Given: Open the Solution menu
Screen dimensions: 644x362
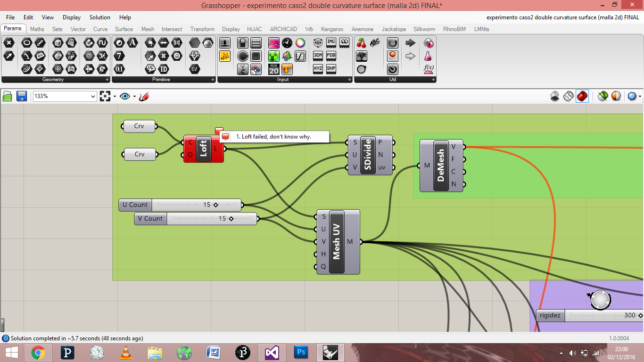Looking at the screenshot, I should [x=100, y=17].
